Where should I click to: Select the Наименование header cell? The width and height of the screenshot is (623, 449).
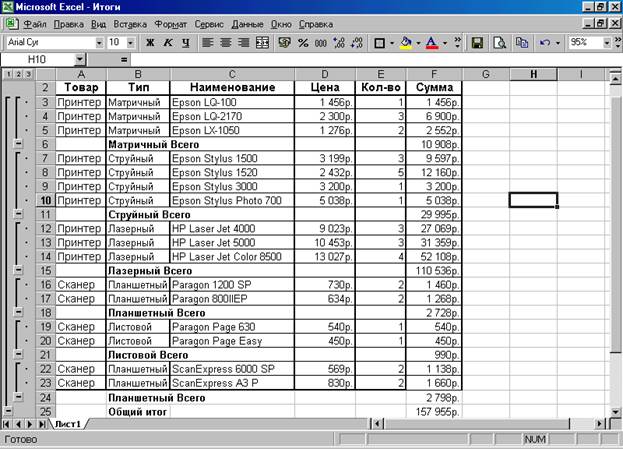232,87
